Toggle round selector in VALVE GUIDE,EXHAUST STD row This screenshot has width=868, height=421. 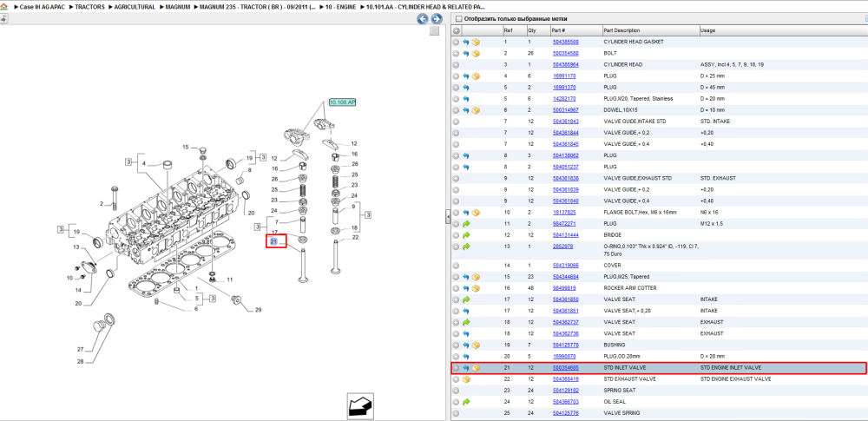457,178
